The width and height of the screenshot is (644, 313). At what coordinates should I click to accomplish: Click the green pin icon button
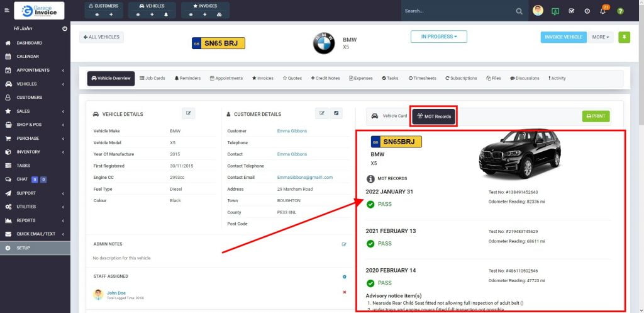pos(624,37)
